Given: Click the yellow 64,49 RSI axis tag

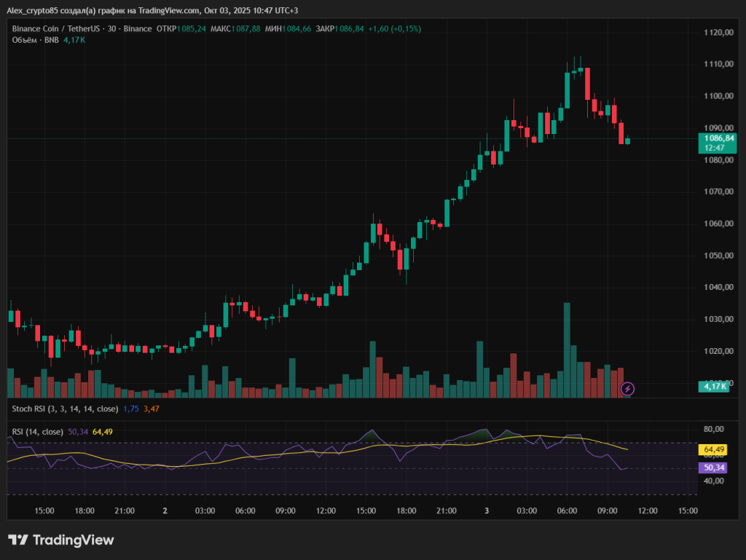Looking at the screenshot, I should (x=714, y=449).
